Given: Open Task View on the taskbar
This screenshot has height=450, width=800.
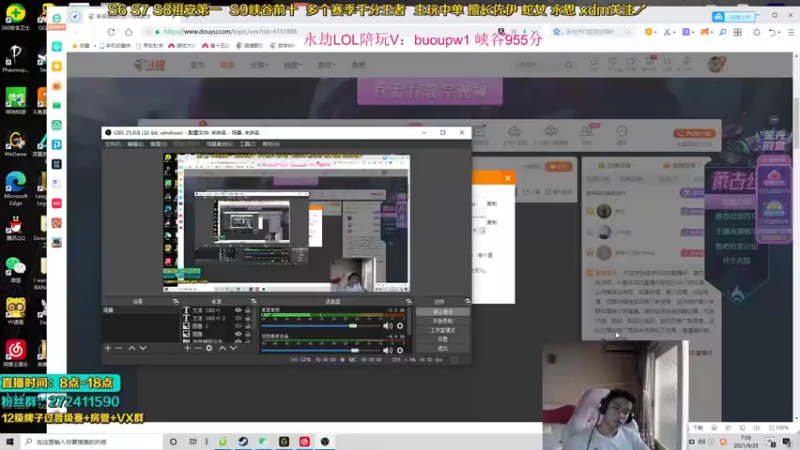Looking at the screenshot, I should pyautogui.click(x=193, y=441).
